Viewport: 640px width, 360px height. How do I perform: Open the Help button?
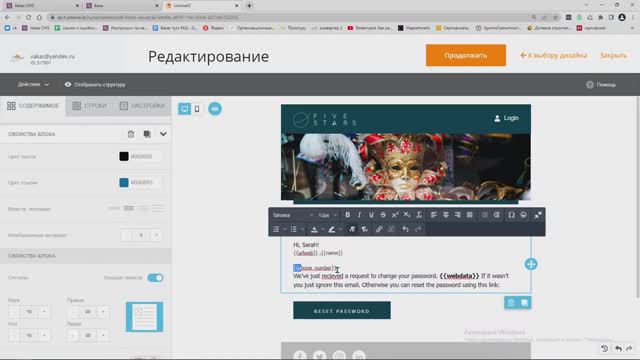(x=601, y=84)
